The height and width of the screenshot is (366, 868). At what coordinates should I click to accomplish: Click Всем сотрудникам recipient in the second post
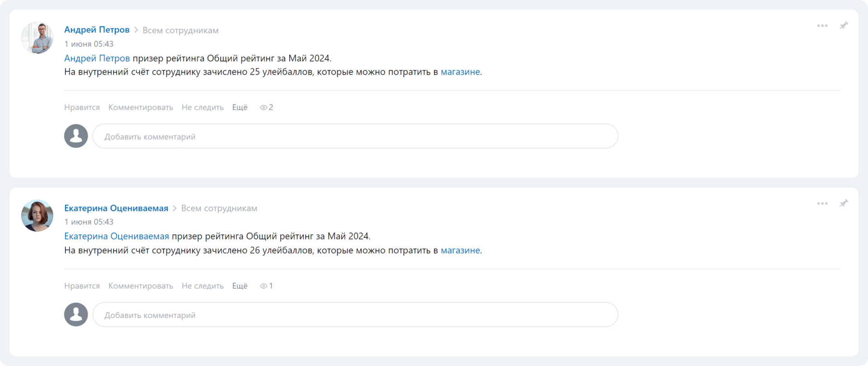[x=219, y=208]
